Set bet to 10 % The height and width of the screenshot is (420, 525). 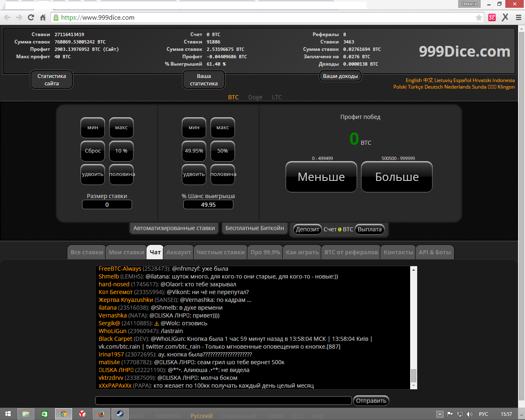tap(121, 151)
